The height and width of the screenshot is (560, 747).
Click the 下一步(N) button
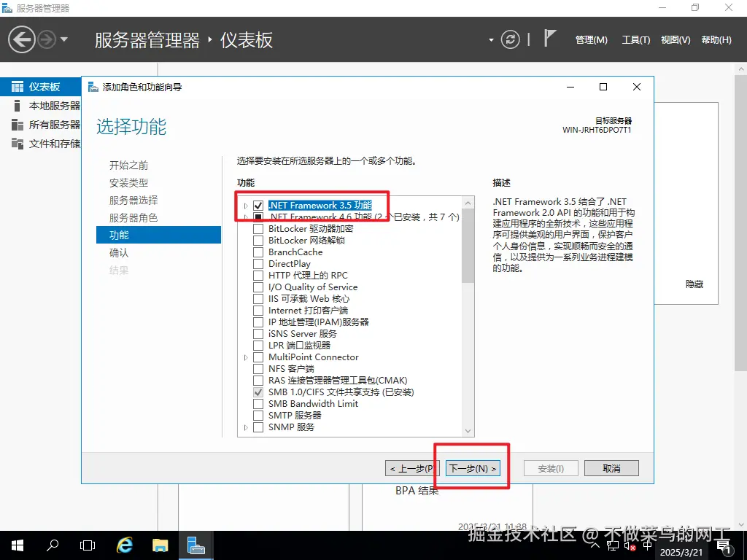[472, 467]
